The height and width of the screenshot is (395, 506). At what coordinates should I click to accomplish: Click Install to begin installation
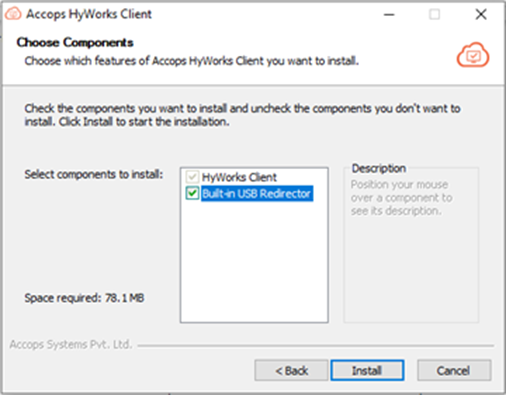(367, 370)
